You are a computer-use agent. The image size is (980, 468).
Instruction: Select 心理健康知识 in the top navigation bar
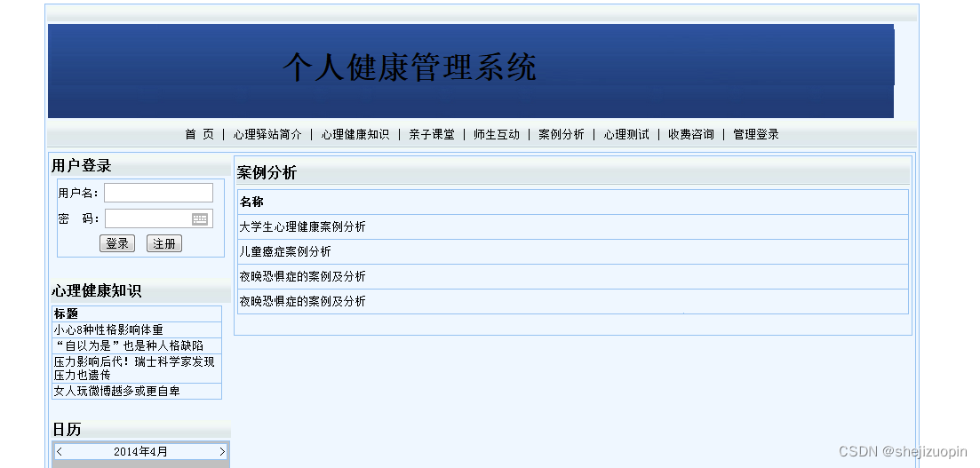355,134
